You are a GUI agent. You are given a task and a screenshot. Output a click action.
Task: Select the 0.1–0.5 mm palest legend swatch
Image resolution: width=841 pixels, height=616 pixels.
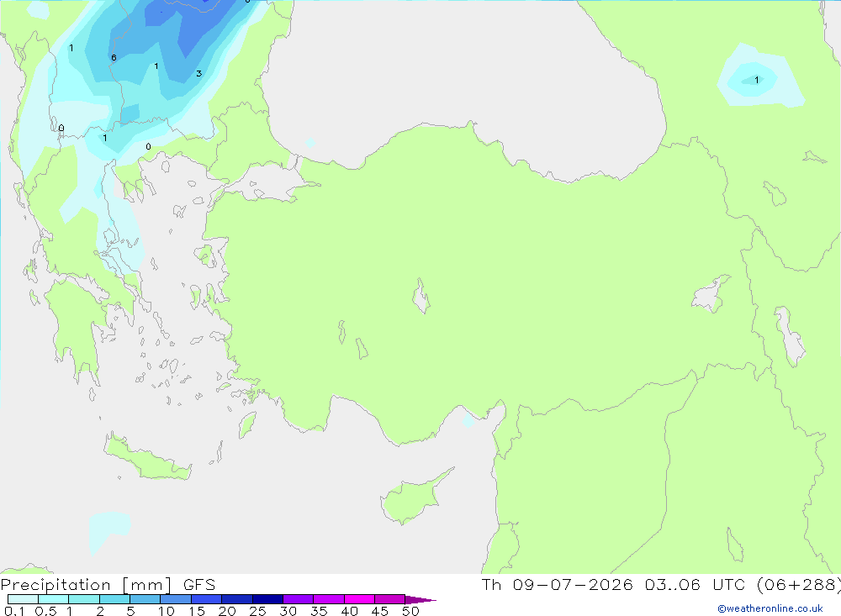(23, 599)
